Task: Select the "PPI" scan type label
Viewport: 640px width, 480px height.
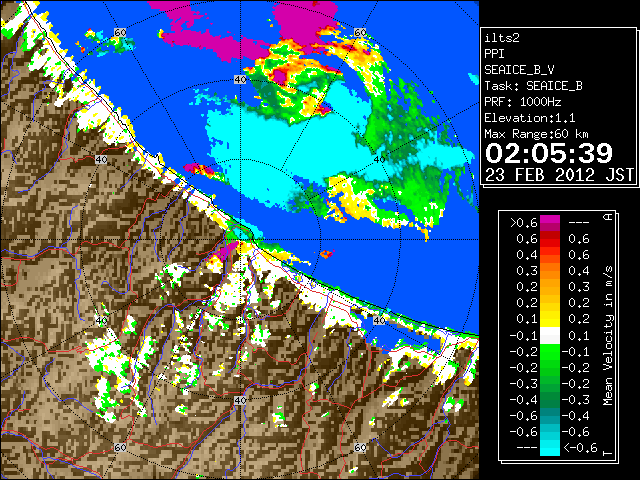Action: point(494,54)
